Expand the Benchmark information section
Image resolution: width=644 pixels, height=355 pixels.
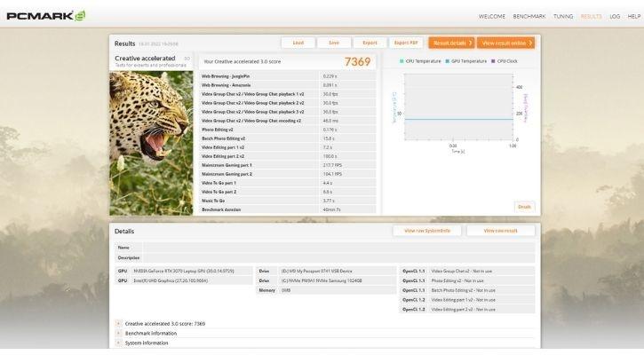tap(118, 334)
